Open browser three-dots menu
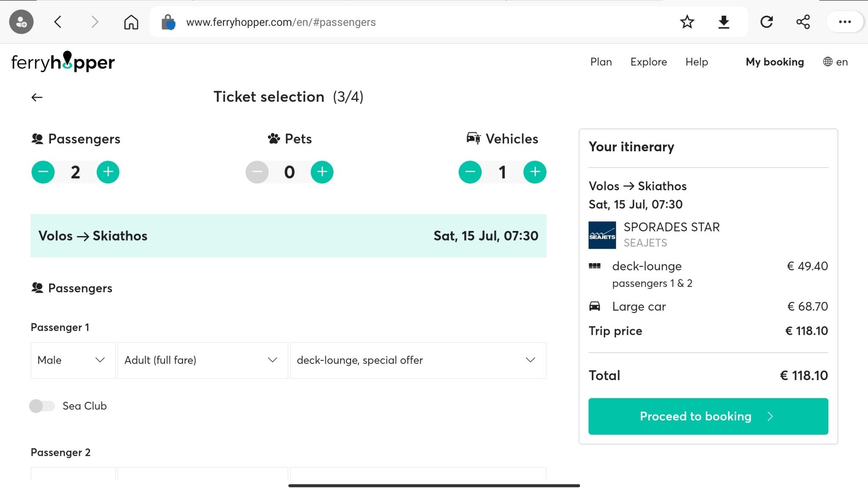This screenshot has height=492, width=868. tap(844, 22)
